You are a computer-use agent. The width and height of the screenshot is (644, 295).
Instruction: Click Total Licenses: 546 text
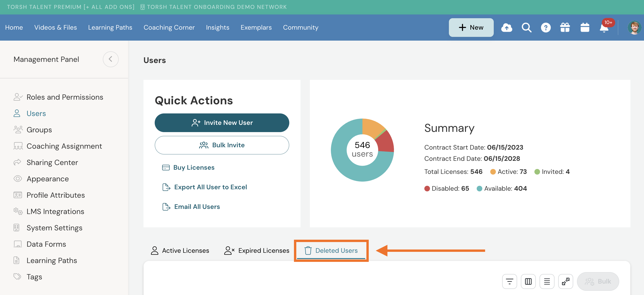coord(453,172)
